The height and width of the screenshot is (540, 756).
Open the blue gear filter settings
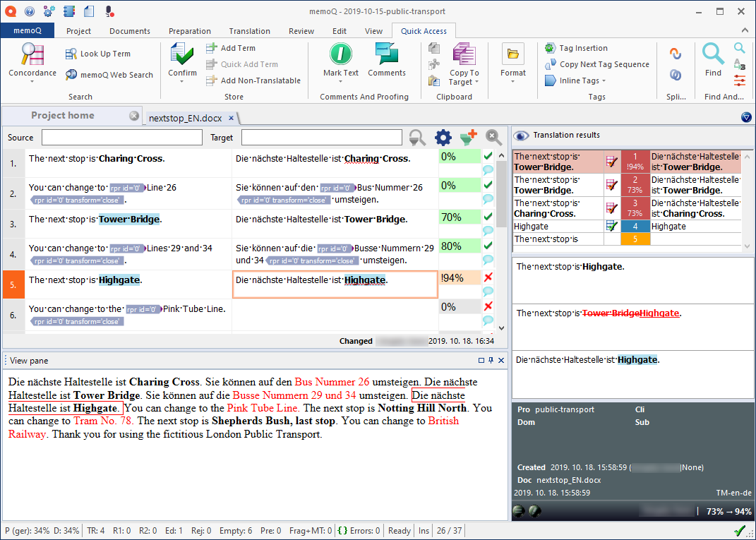click(443, 138)
